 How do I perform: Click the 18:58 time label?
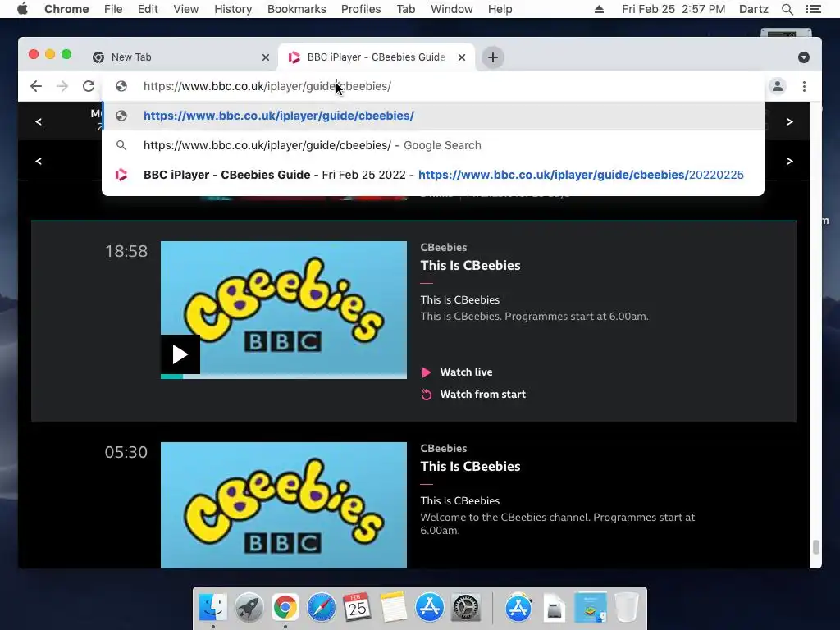click(x=126, y=251)
